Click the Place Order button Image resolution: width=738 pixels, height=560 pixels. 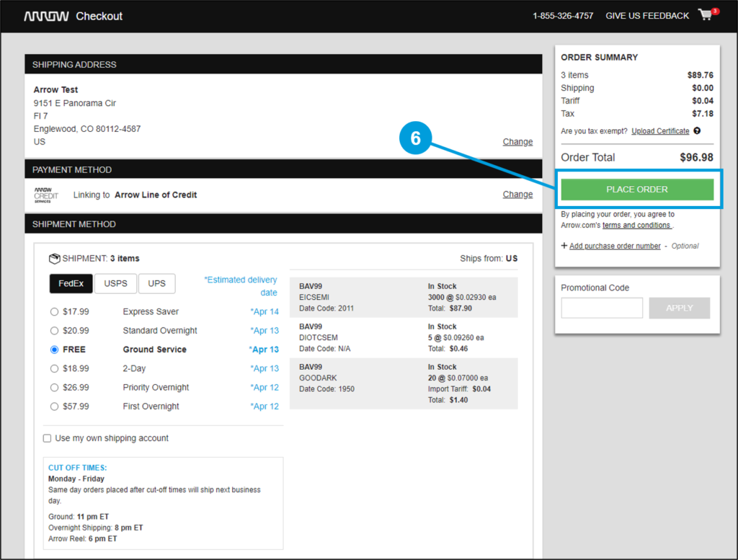637,189
